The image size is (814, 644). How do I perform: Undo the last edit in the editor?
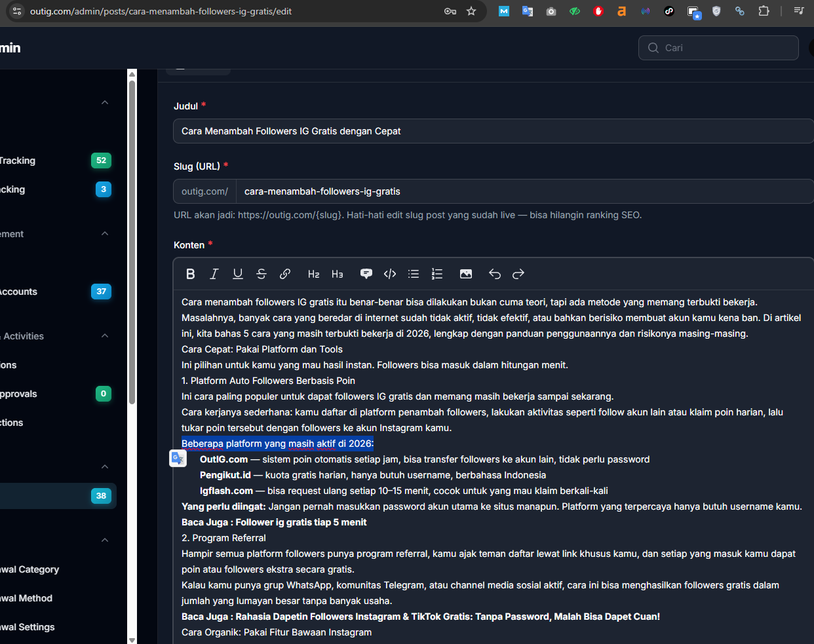[x=495, y=274]
